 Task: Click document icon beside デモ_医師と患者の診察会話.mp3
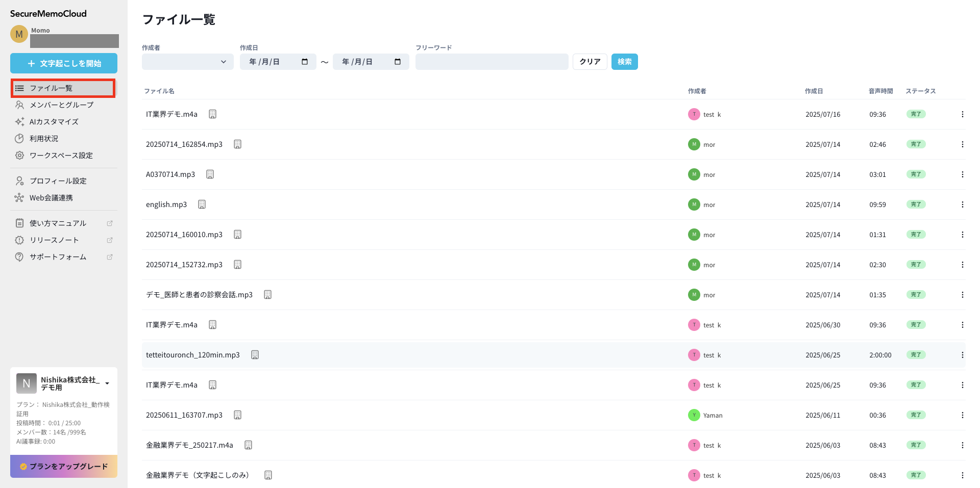point(267,295)
